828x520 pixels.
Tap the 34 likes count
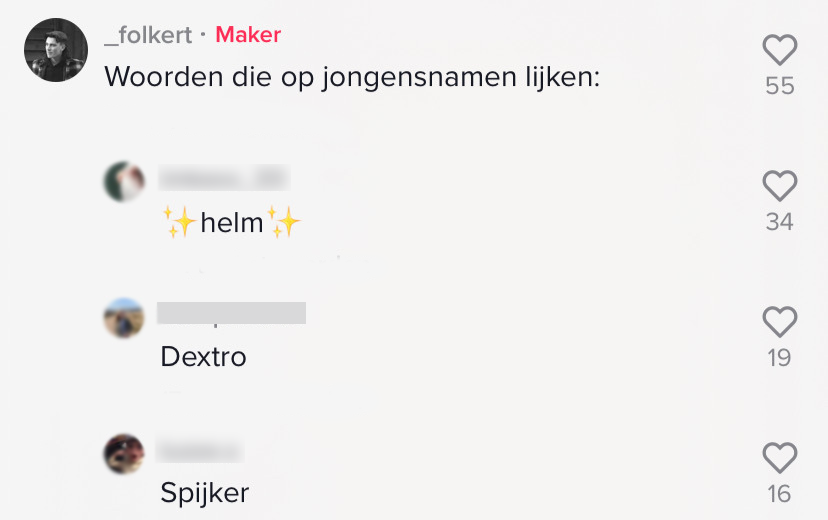(x=779, y=222)
